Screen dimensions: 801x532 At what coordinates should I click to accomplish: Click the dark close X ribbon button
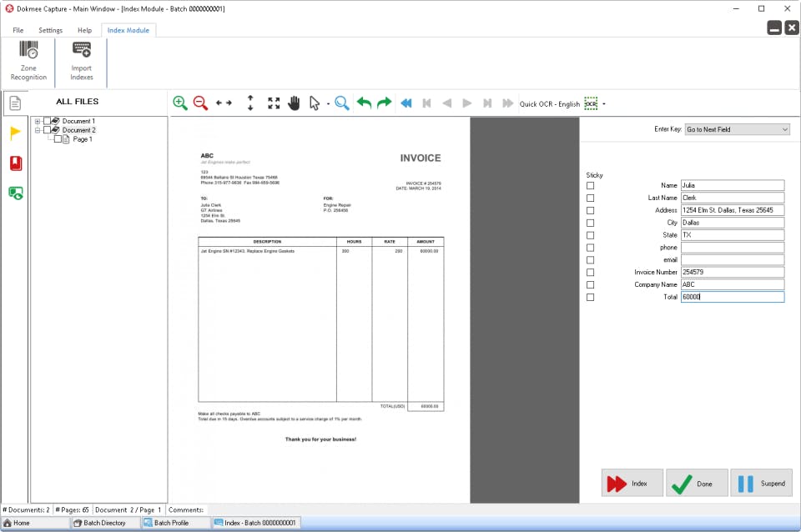(x=792, y=28)
